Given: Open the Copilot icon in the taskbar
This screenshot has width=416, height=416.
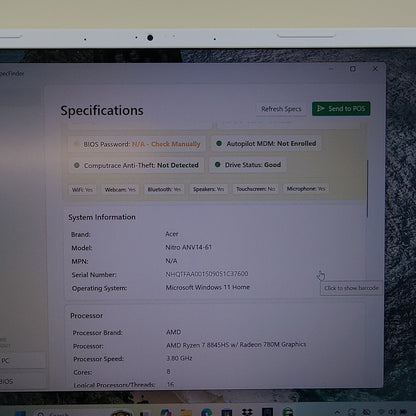Looking at the screenshot, I should 166,413.
